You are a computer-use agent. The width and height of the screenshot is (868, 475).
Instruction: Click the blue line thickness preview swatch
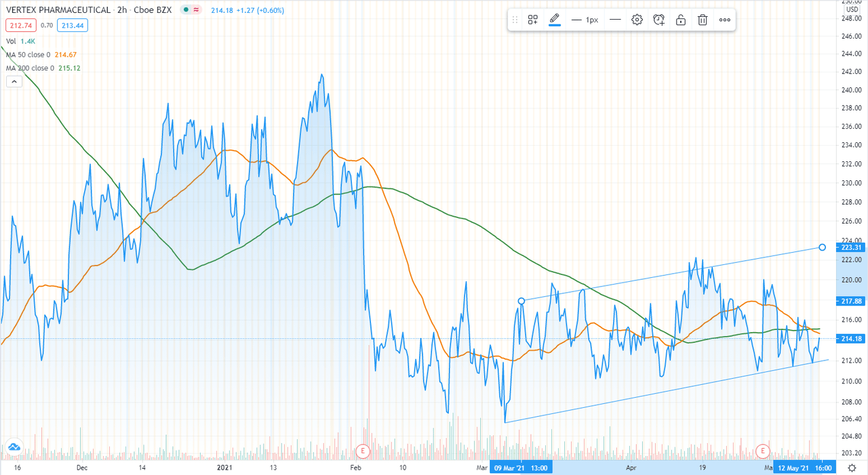pos(554,26)
